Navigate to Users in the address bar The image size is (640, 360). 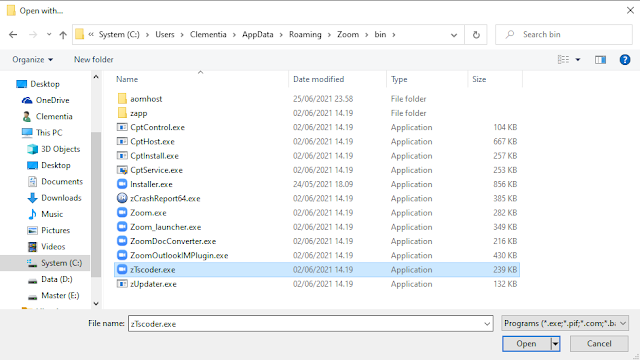164,35
